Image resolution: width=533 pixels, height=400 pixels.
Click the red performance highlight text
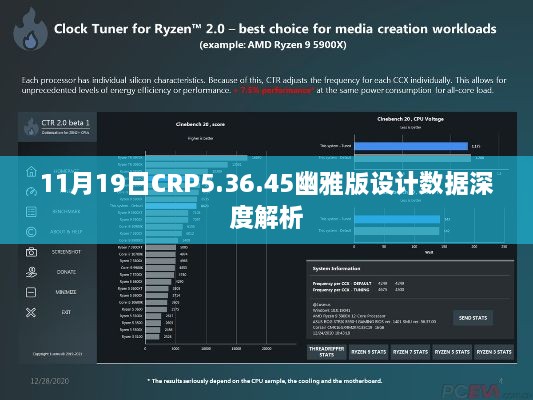pyautogui.click(x=273, y=90)
